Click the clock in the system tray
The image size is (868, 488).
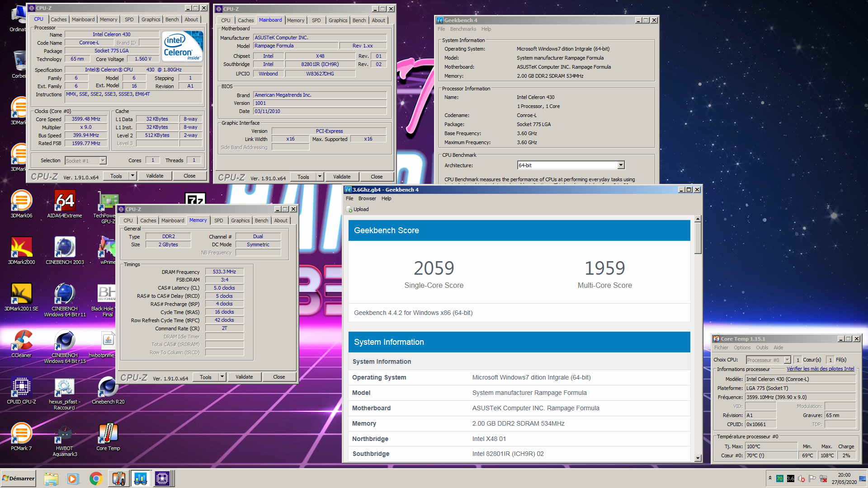[x=844, y=479]
